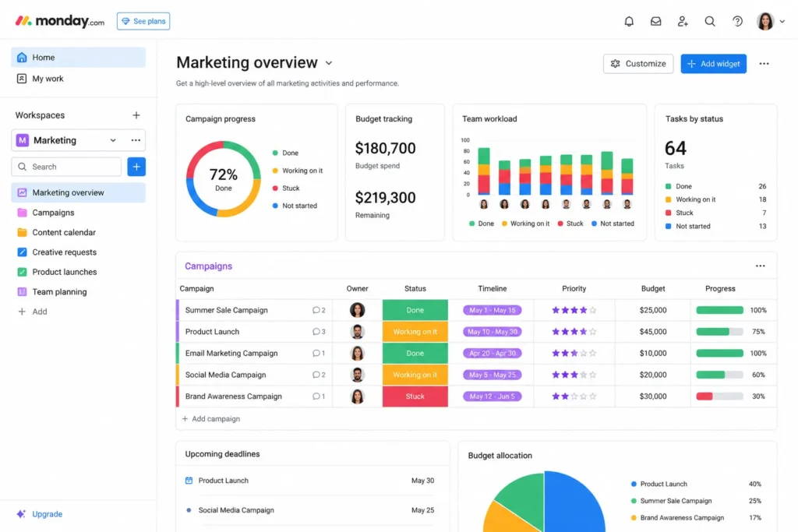Click the Priority column header
This screenshot has height=532, width=798.
click(574, 288)
